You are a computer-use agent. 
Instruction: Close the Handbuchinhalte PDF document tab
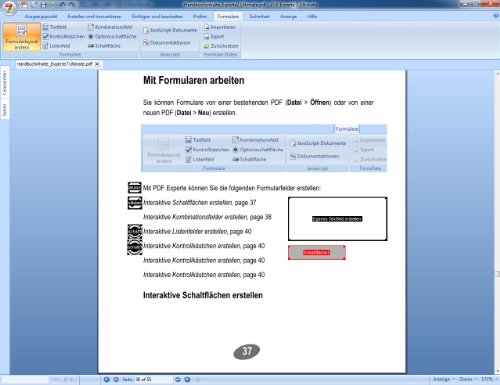[x=97, y=64]
